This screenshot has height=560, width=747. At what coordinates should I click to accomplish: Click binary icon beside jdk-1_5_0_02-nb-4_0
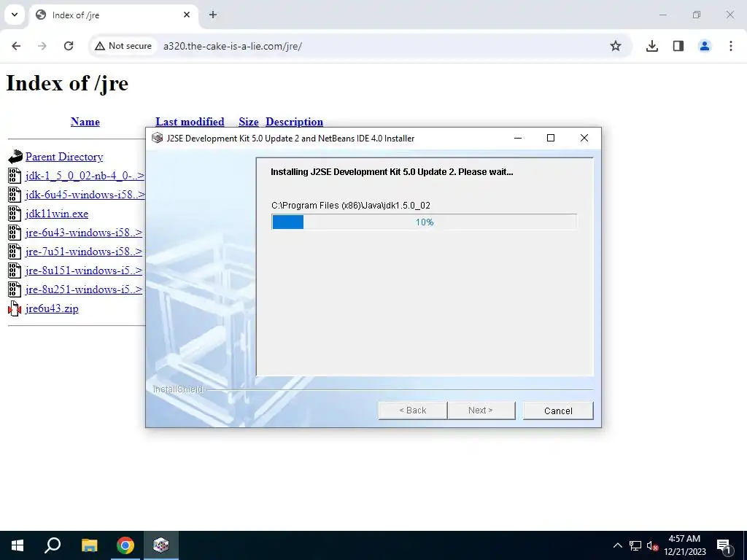coord(15,176)
